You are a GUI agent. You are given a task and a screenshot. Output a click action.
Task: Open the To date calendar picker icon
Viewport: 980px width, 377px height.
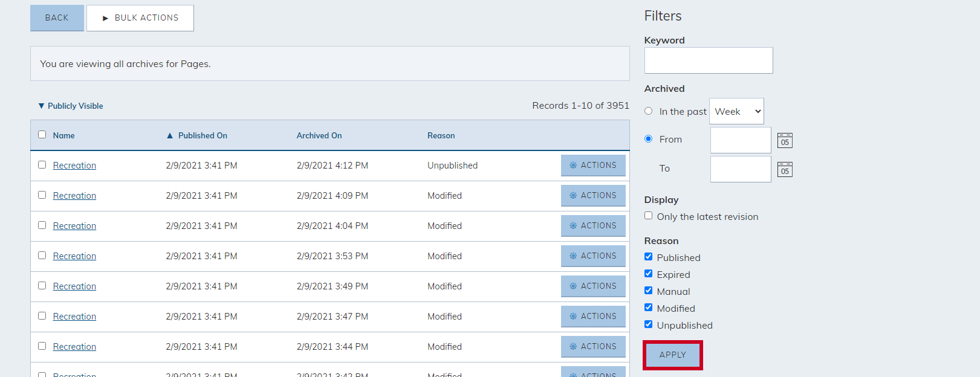[785, 169]
